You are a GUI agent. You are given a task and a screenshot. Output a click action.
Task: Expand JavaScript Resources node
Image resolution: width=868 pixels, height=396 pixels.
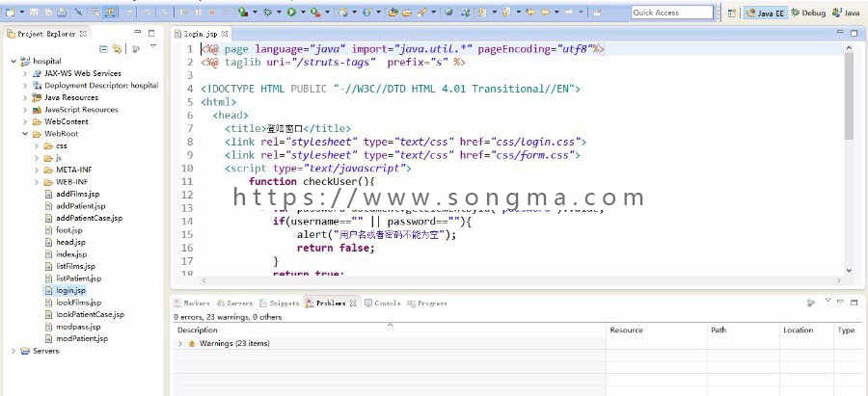tap(25, 110)
